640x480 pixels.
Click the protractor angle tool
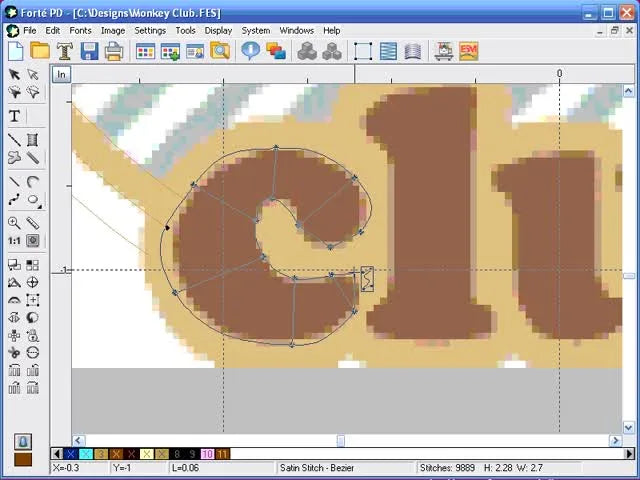pyautogui.click(x=14, y=300)
